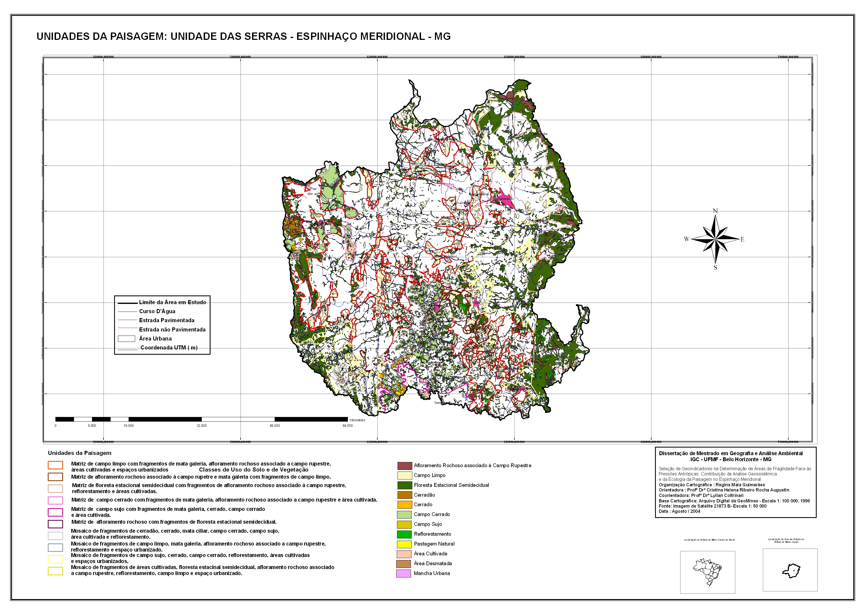Click the Campo Cerrado light green swatch

point(404,515)
